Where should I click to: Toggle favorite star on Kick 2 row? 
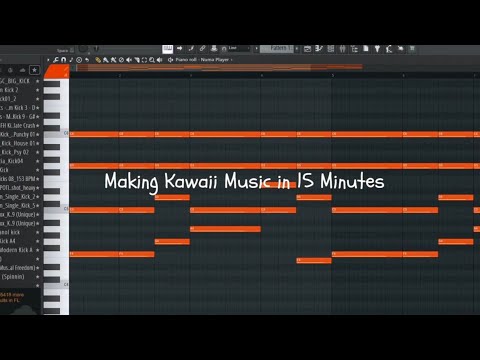click(37, 90)
